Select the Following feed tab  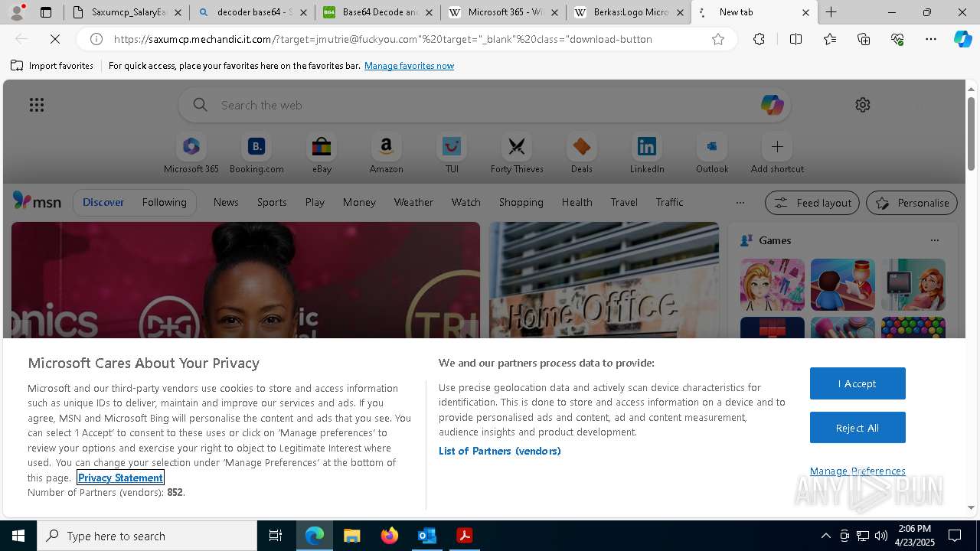[164, 202]
